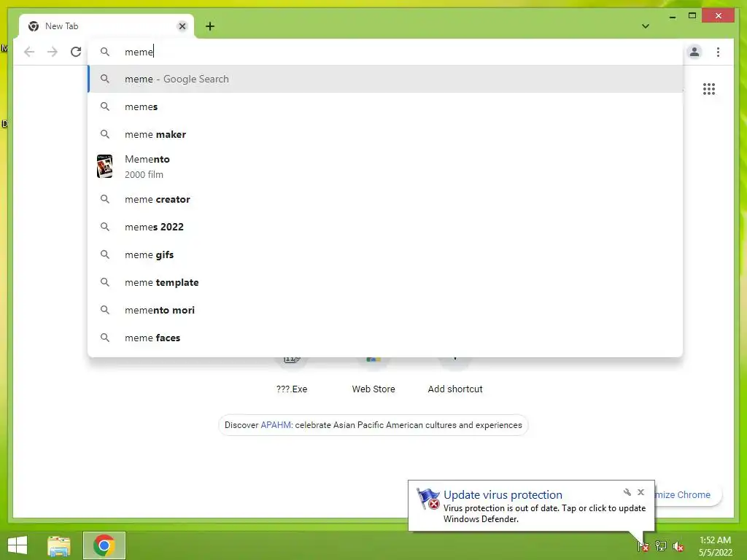
Task: Click the Chrome taskbar icon
Action: click(x=104, y=545)
